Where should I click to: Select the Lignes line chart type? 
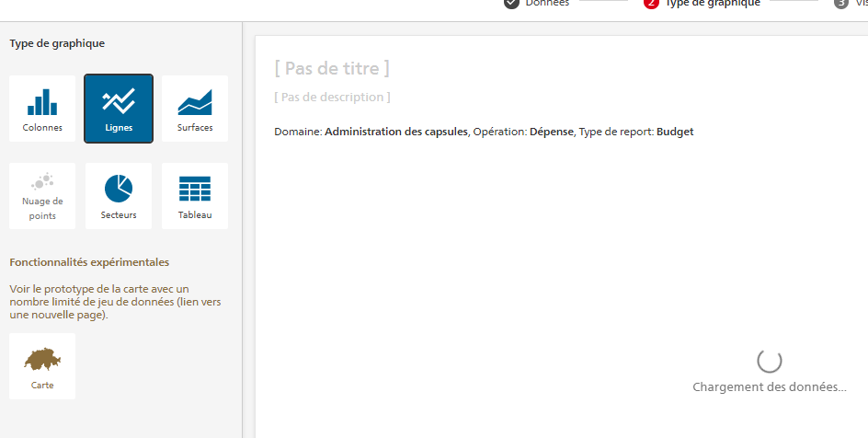point(119,109)
